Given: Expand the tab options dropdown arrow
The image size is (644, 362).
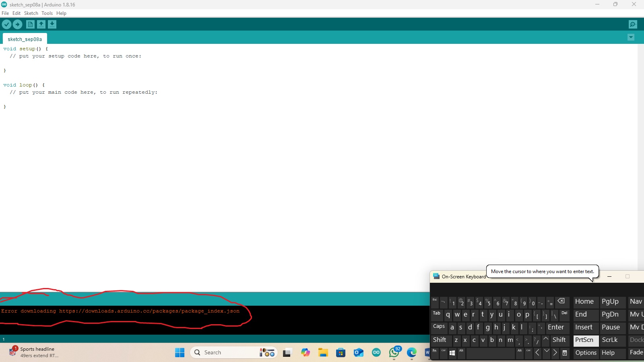Looking at the screenshot, I should (x=631, y=37).
